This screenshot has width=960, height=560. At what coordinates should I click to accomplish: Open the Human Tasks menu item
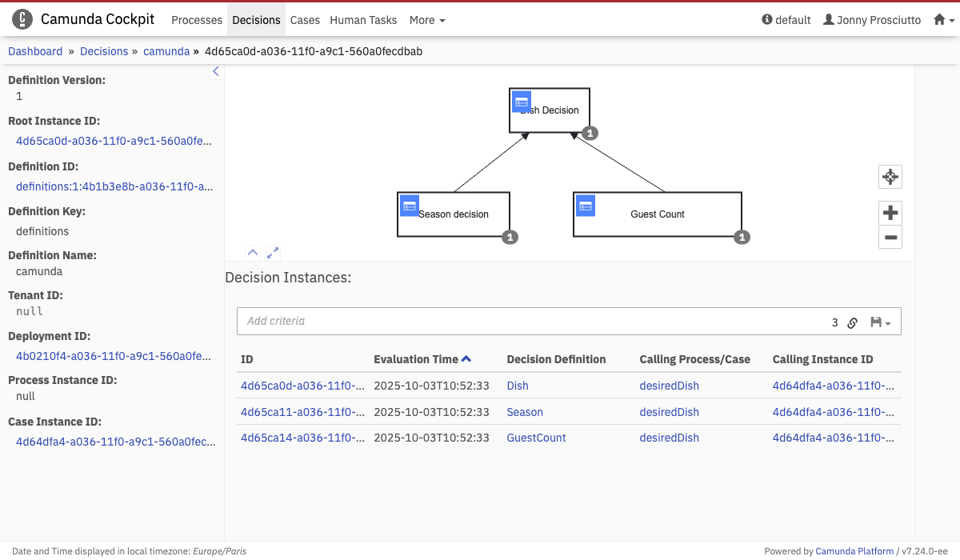pos(363,20)
